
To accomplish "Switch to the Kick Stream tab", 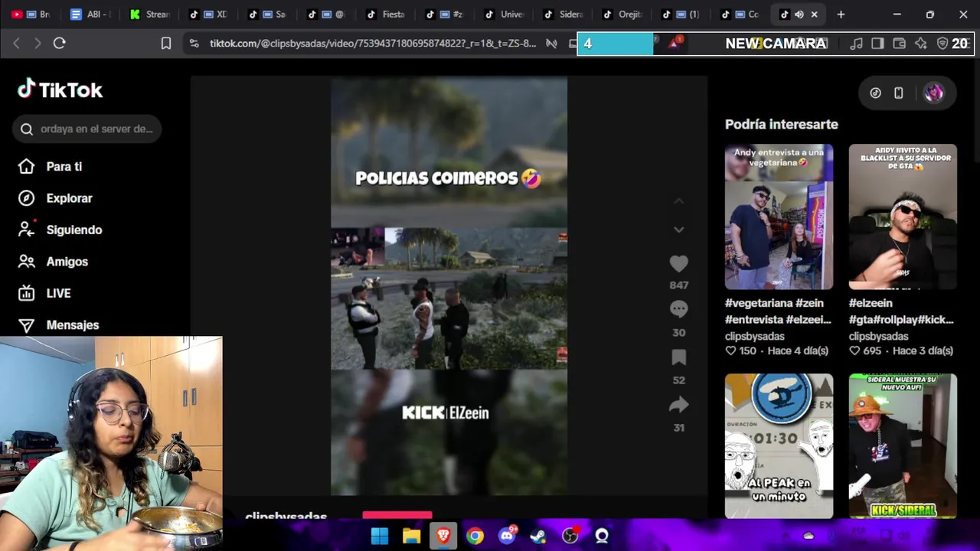I will (x=149, y=14).
